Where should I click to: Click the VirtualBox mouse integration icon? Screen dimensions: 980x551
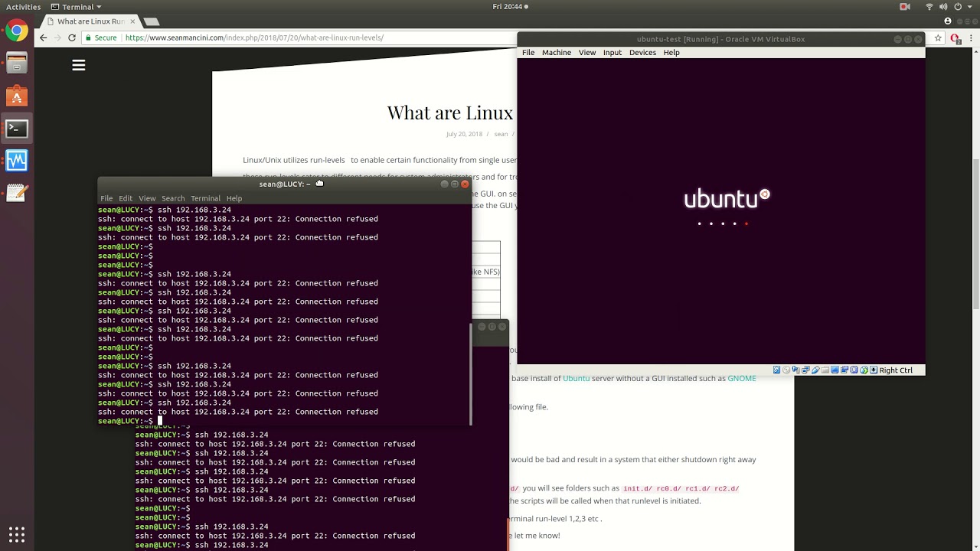(864, 370)
